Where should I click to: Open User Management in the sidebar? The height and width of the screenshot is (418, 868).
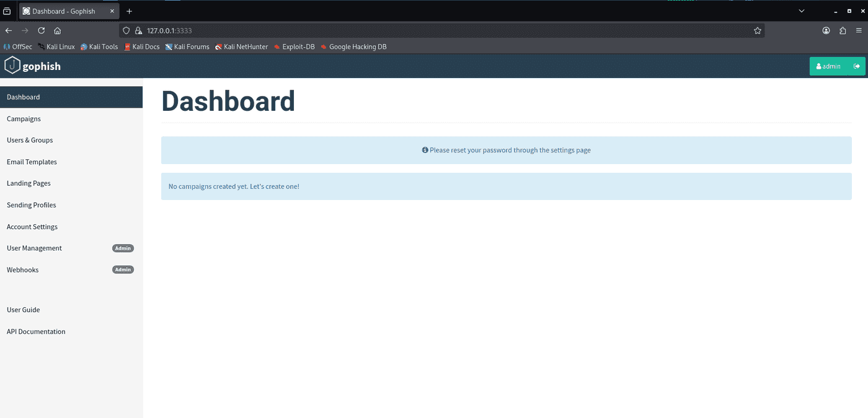click(x=71, y=248)
